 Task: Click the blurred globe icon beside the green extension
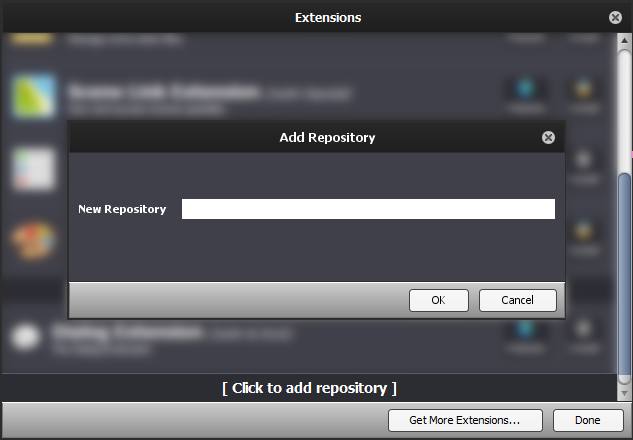point(525,88)
